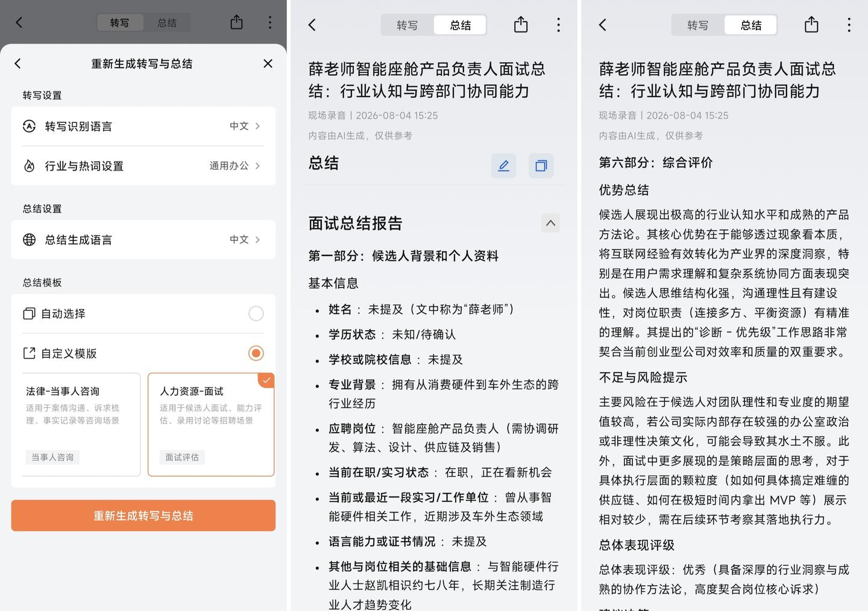This screenshot has height=611, width=868.
Task: Tap the checkmark on 人力资源-面试 card
Action: click(266, 380)
